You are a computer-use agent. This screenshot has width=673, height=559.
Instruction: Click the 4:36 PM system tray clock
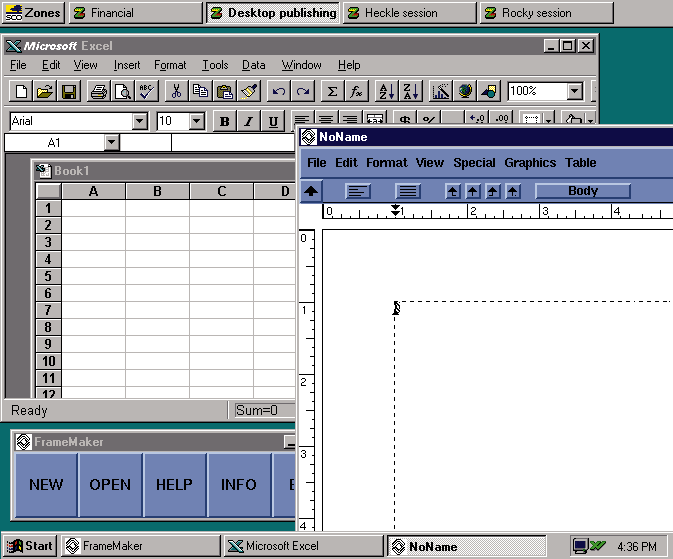(x=637, y=547)
